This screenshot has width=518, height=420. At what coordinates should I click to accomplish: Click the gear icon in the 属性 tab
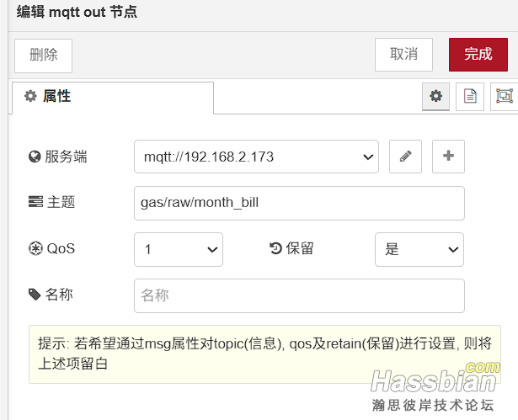coord(31,96)
